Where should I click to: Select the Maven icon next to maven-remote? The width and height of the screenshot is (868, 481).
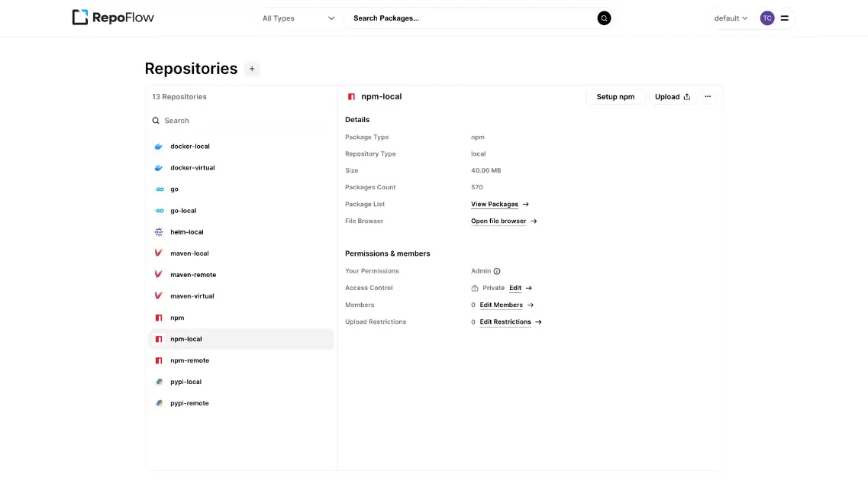click(159, 274)
